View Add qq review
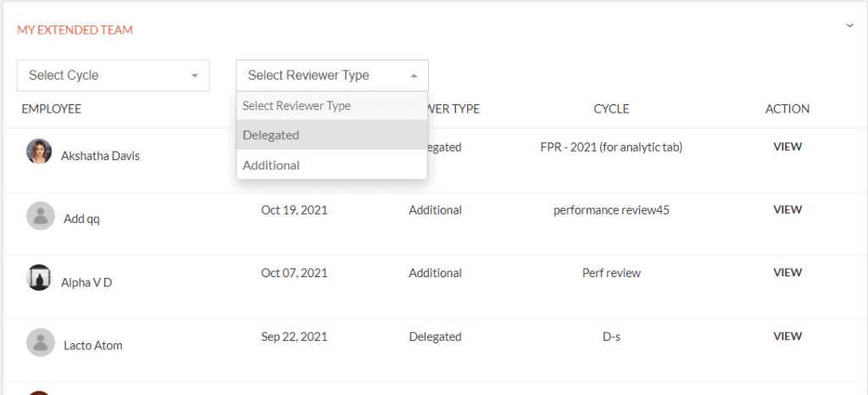Screen dimensions: 868x395 [x=787, y=209]
